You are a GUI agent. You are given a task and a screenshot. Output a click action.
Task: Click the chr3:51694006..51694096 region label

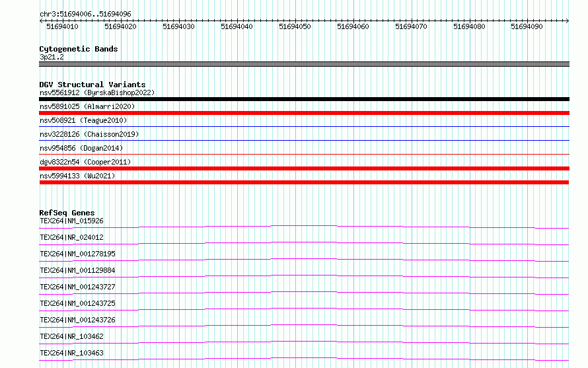[x=85, y=14]
